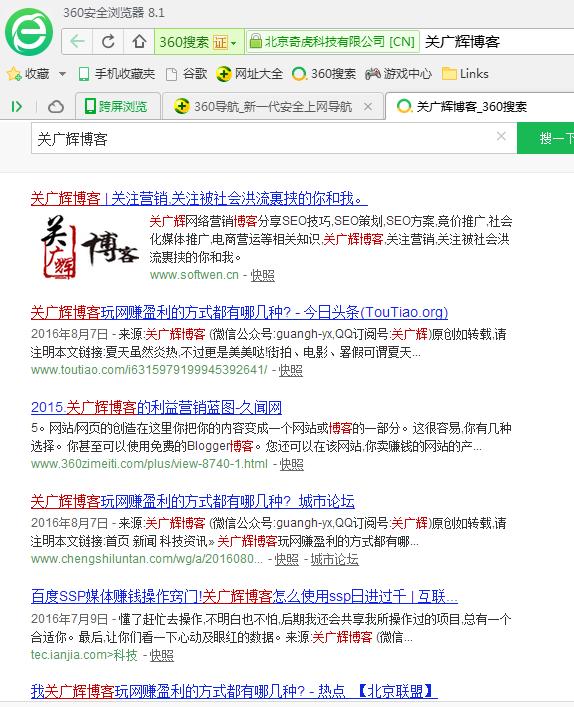Open 网址大全 bookmark
Image resolution: width=574 pixels, height=707 pixels.
pos(249,73)
